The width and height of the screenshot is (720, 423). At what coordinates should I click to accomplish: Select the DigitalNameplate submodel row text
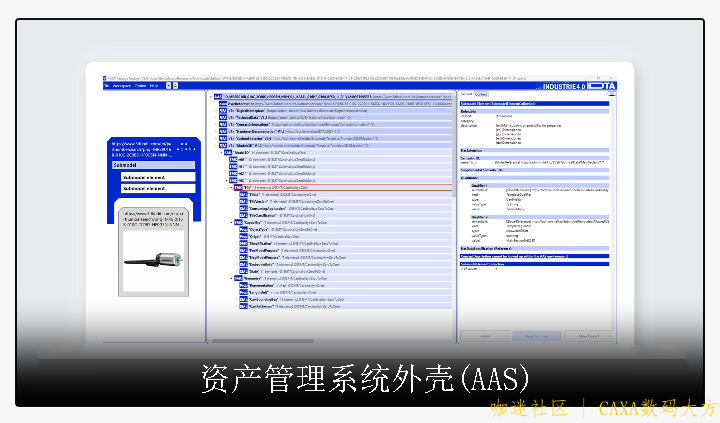298,111
